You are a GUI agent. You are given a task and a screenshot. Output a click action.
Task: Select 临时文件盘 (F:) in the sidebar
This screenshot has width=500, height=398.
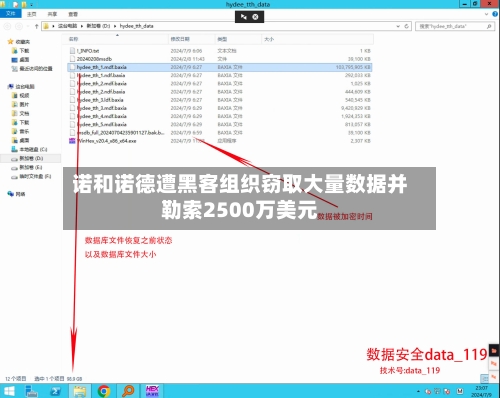[35, 176]
